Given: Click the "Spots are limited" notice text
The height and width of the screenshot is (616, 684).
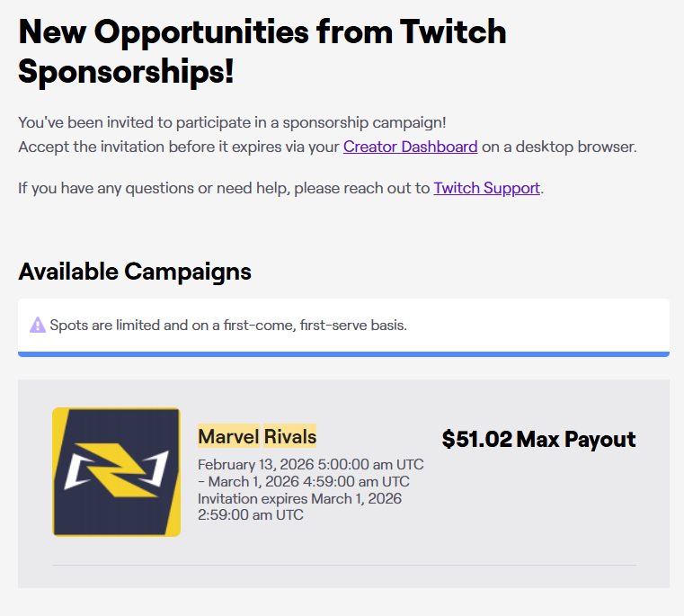Looking at the screenshot, I should pyautogui.click(x=228, y=325).
